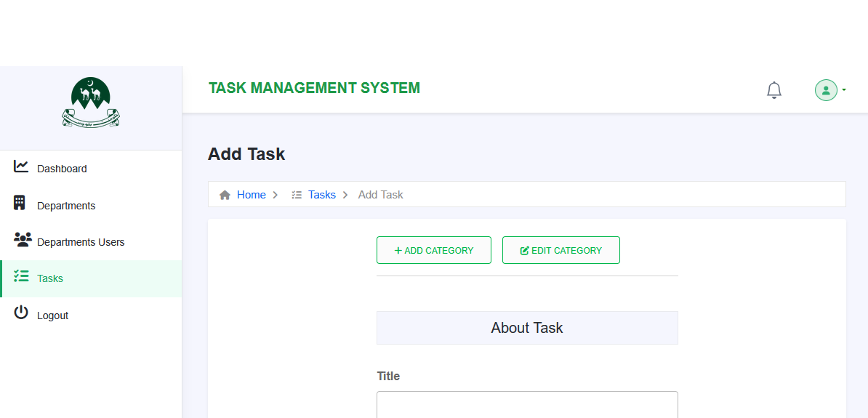The image size is (868, 418).
Task: Focus the Title input field
Action: (x=527, y=404)
